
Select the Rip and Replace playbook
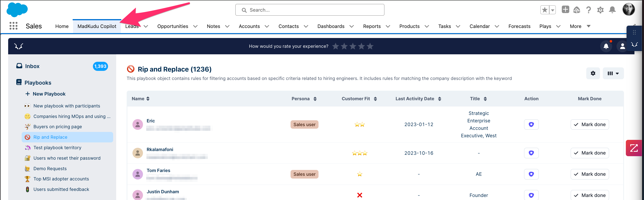pyautogui.click(x=67, y=137)
